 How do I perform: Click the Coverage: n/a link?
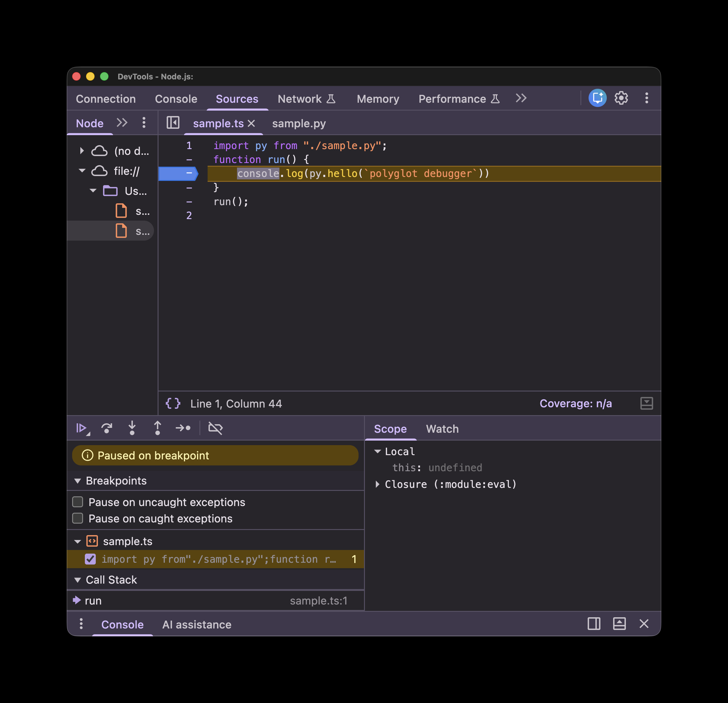click(575, 403)
